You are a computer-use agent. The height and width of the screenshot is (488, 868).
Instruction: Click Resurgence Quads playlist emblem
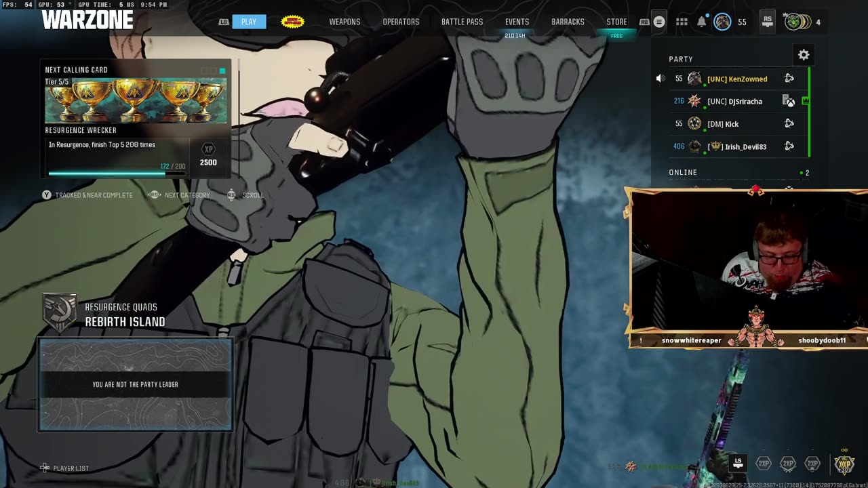(x=59, y=313)
